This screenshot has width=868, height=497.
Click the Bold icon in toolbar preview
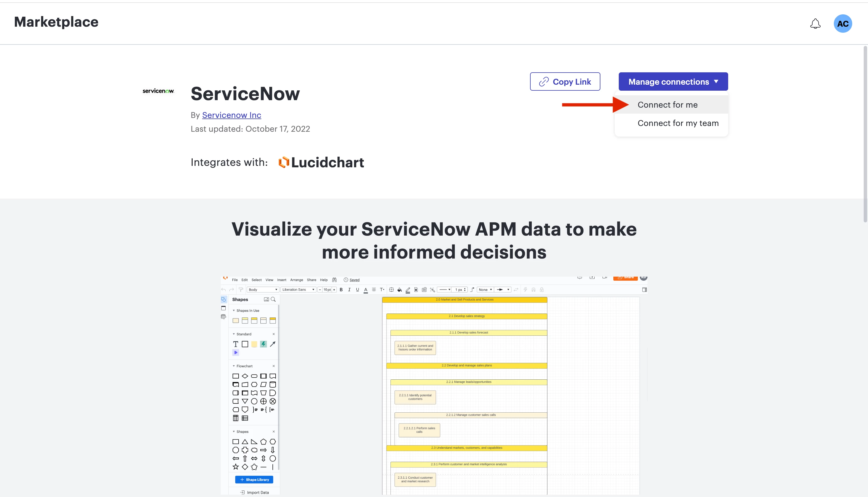pyautogui.click(x=341, y=290)
